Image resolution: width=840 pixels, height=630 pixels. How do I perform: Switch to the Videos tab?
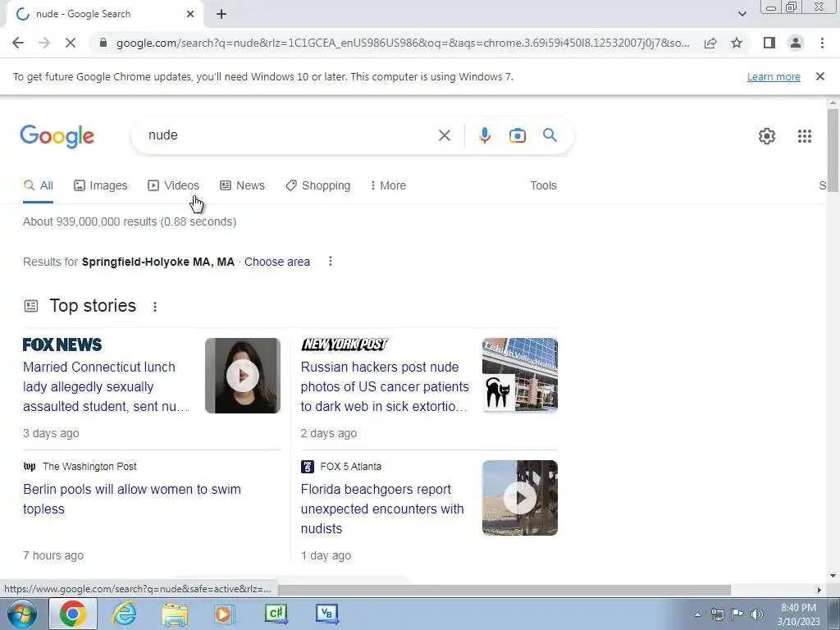174,185
